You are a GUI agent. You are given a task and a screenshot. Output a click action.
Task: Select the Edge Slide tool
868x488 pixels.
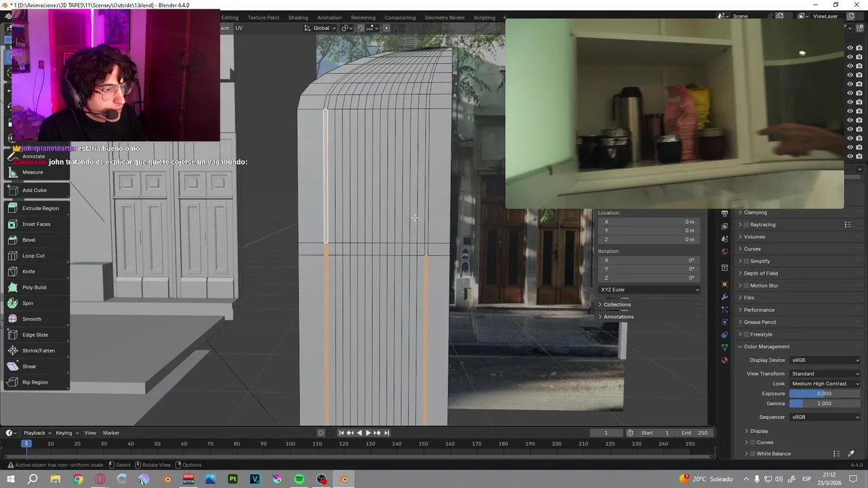pyautogui.click(x=35, y=335)
